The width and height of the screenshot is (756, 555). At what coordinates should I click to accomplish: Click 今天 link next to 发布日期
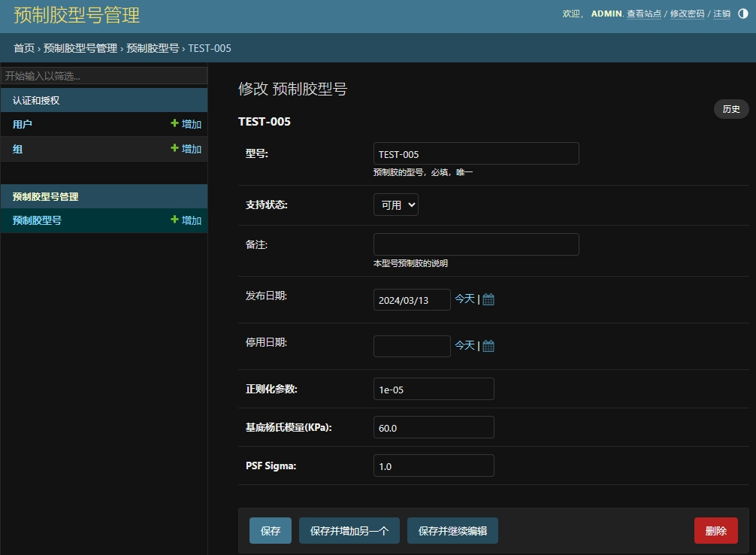coord(464,299)
